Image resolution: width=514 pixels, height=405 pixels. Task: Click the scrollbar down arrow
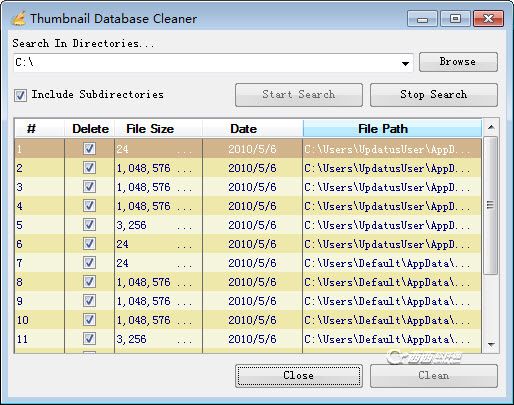(491, 345)
